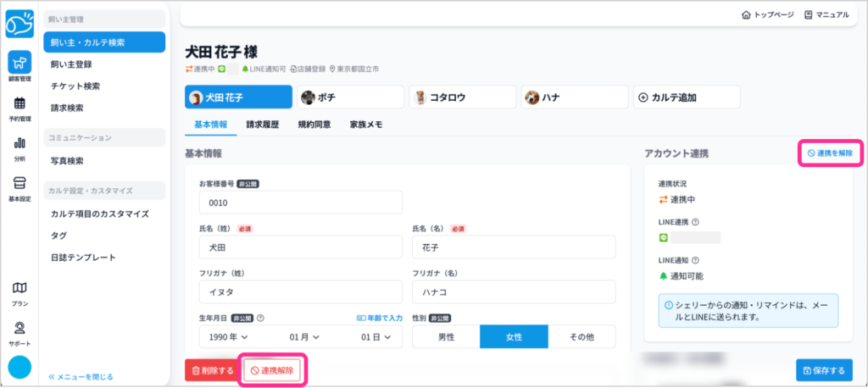Click the 保存する button
The height and width of the screenshot is (388, 868).
tap(824, 370)
